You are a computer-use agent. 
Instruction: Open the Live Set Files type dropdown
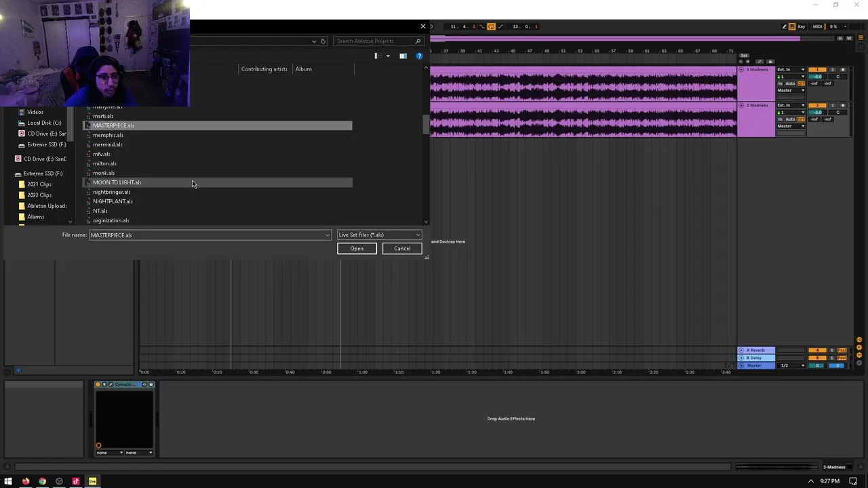[x=380, y=235]
